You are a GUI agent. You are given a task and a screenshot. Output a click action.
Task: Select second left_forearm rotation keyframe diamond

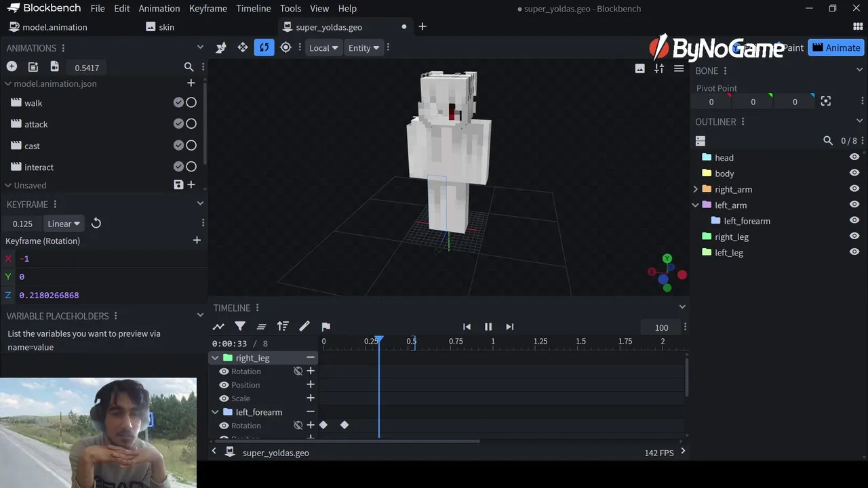[x=344, y=425]
